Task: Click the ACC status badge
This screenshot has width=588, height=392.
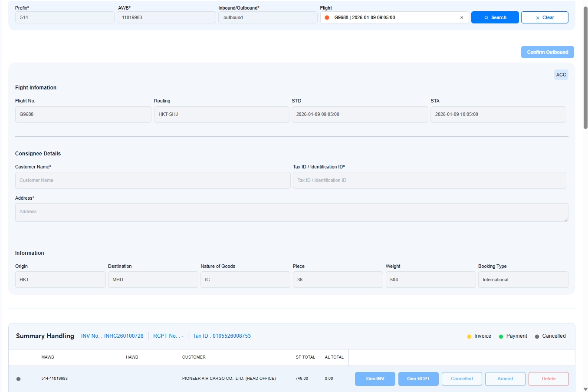Action: tap(561, 75)
